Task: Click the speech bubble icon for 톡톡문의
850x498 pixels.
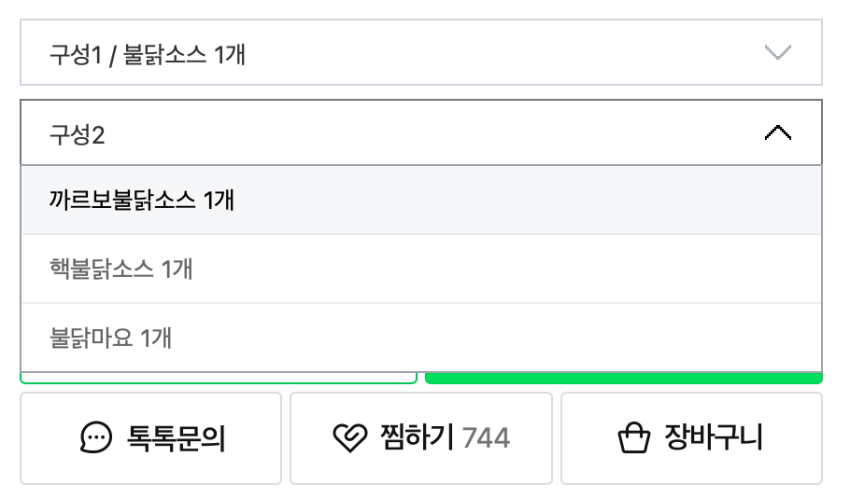Action: pyautogui.click(x=97, y=438)
